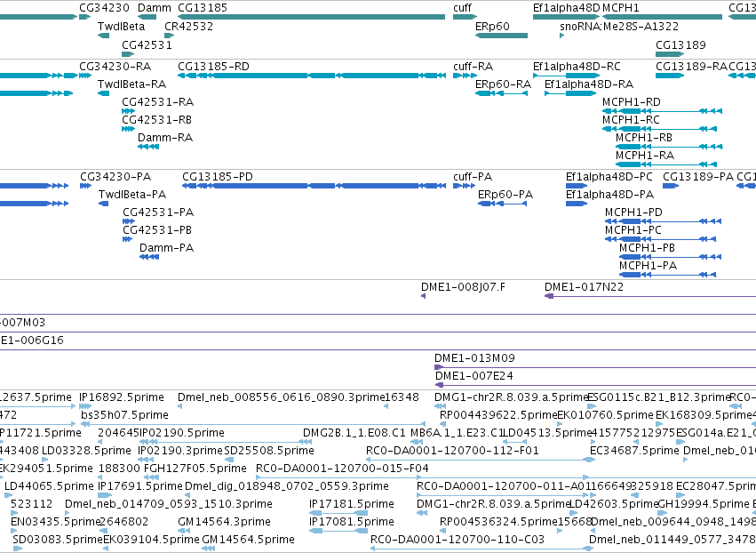The height and width of the screenshot is (553, 756).
Task: Select the Dmel_dig_018948_0702_0559.3prime EST label
Action: coord(287,486)
